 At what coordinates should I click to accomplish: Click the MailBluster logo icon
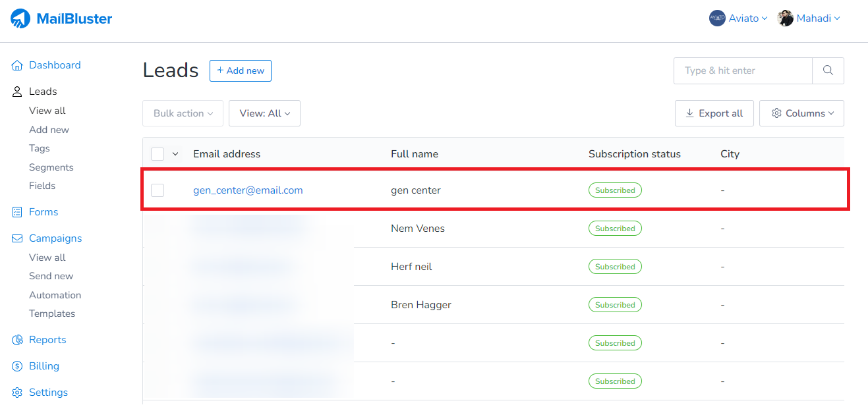(20, 18)
